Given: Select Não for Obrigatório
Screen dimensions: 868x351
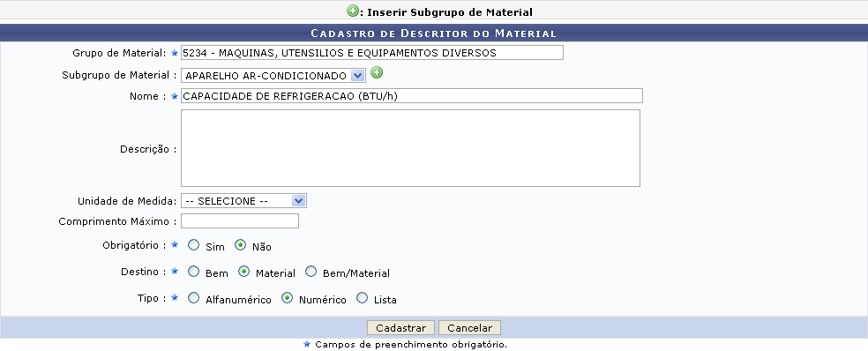Looking at the screenshot, I should [x=240, y=244].
